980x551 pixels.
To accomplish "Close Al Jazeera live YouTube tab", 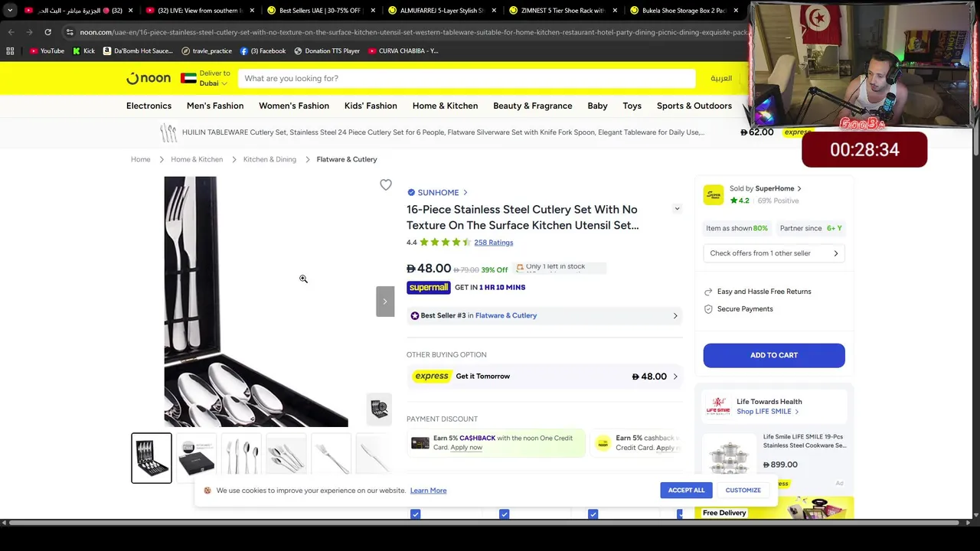I will pos(131,11).
